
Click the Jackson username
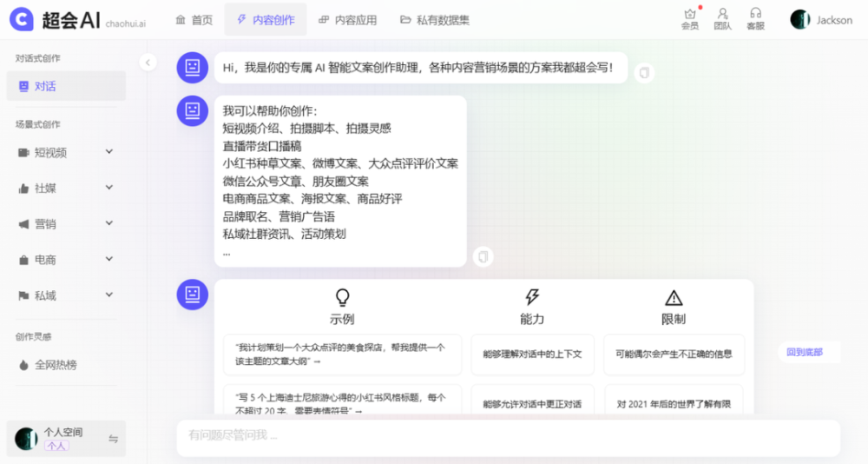pyautogui.click(x=834, y=20)
